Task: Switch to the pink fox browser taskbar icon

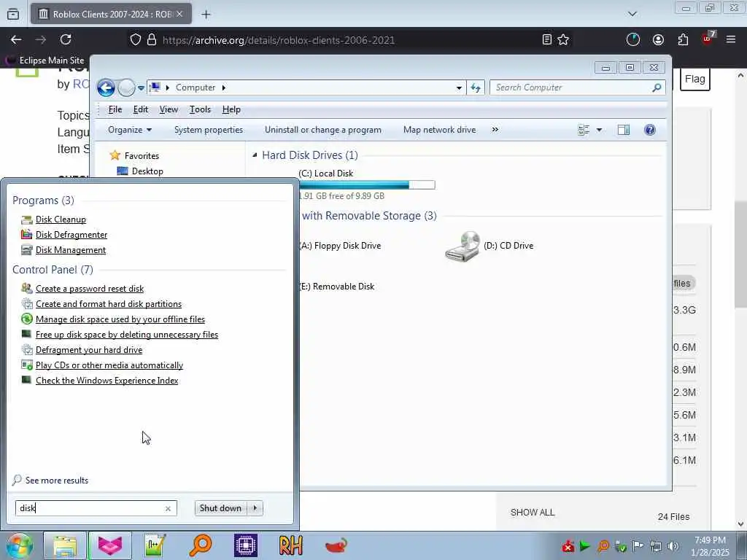Action: [110, 545]
